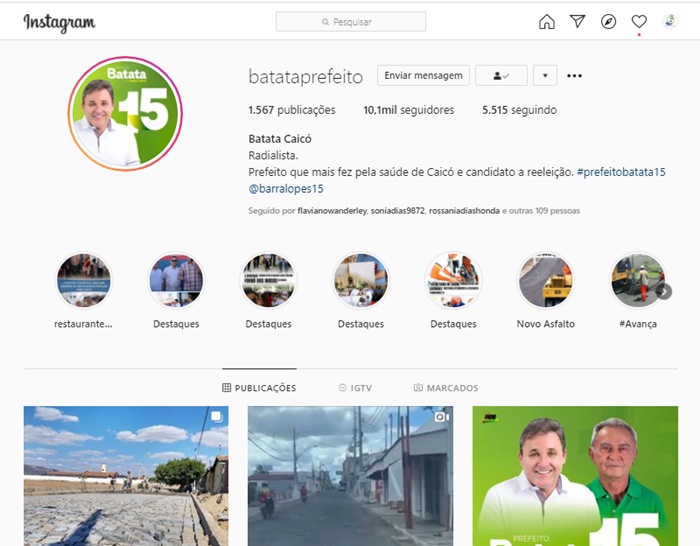Click the Pesquisar search field
This screenshot has width=700, height=546.
pyautogui.click(x=351, y=21)
